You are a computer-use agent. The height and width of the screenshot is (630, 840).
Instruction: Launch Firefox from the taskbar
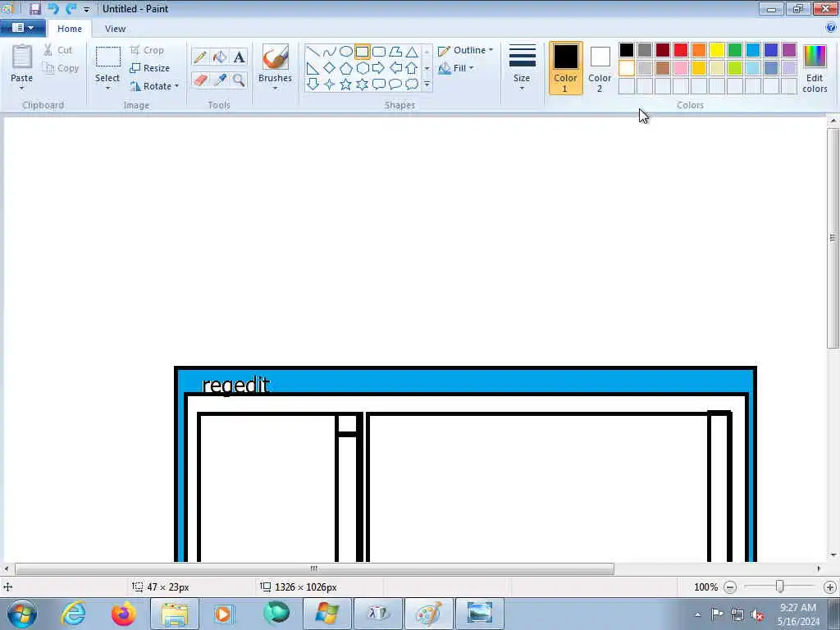pos(123,614)
